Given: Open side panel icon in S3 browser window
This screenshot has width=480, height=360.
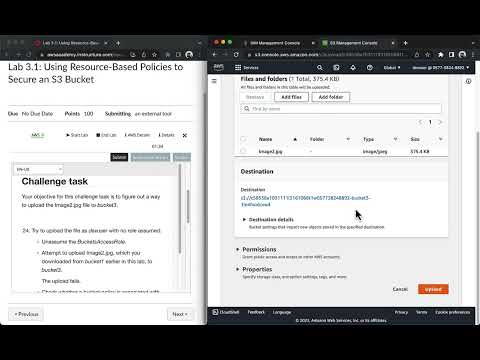Looking at the screenshot, I should coord(451,55).
